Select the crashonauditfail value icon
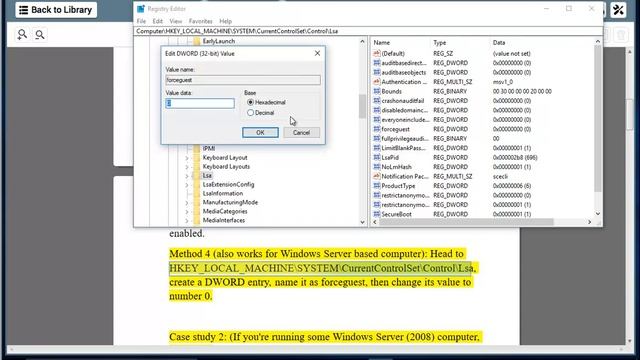Viewport: 640px width, 360px height. [x=377, y=101]
